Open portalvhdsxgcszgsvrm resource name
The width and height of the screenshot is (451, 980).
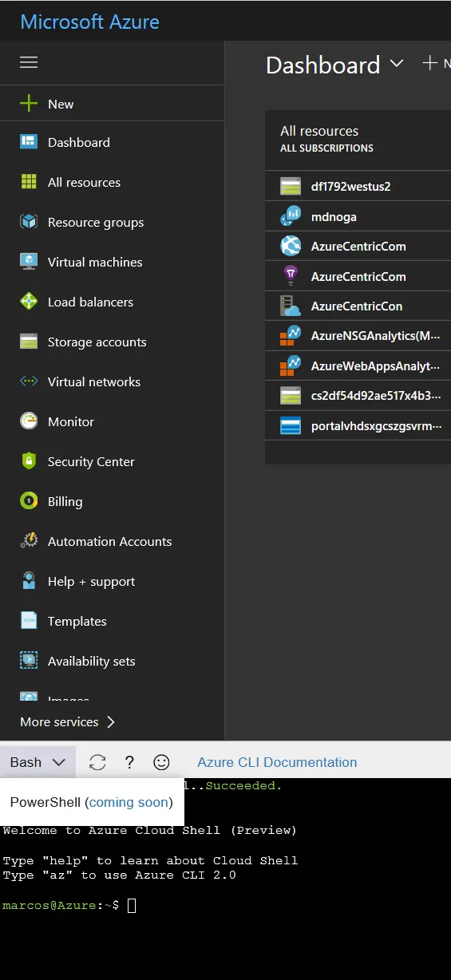pos(376,425)
